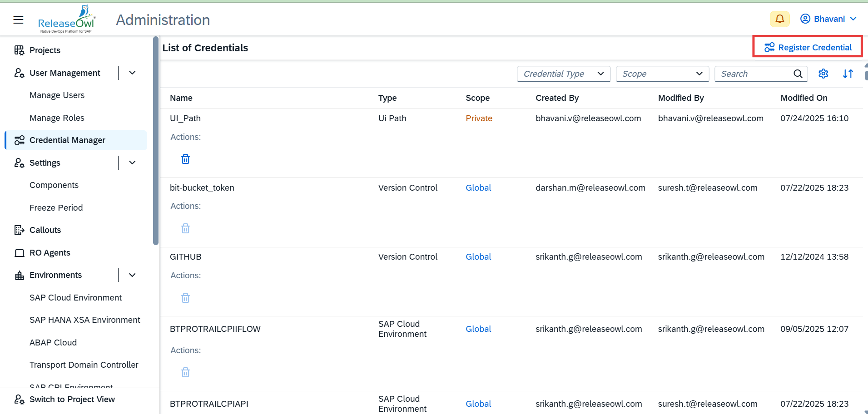Click the Register Credential button

tap(808, 47)
